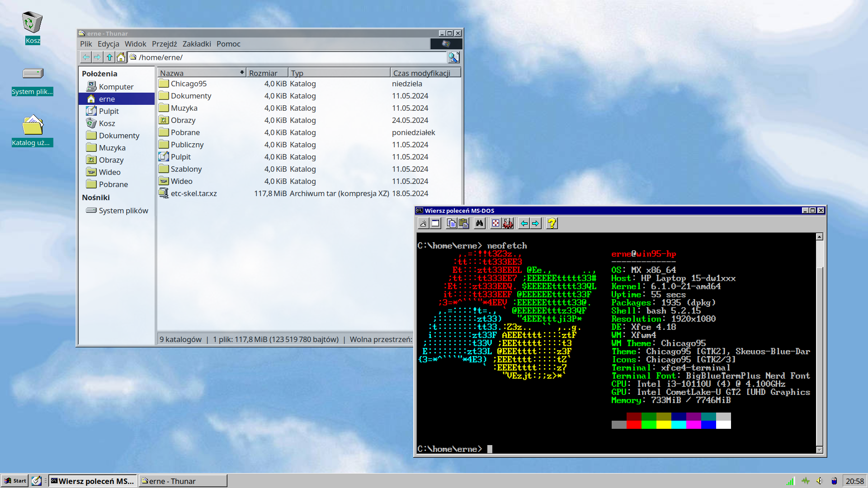Click the 24.05.2024 date in Obrazy row
Viewport: 868px width, 488px height.
pos(410,120)
